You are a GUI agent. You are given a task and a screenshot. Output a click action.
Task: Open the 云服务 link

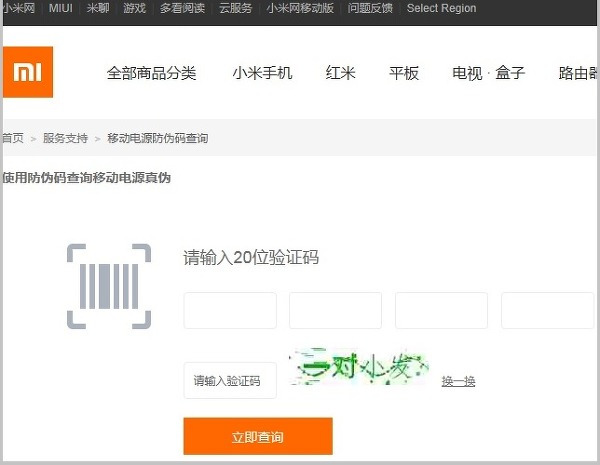tap(236, 8)
